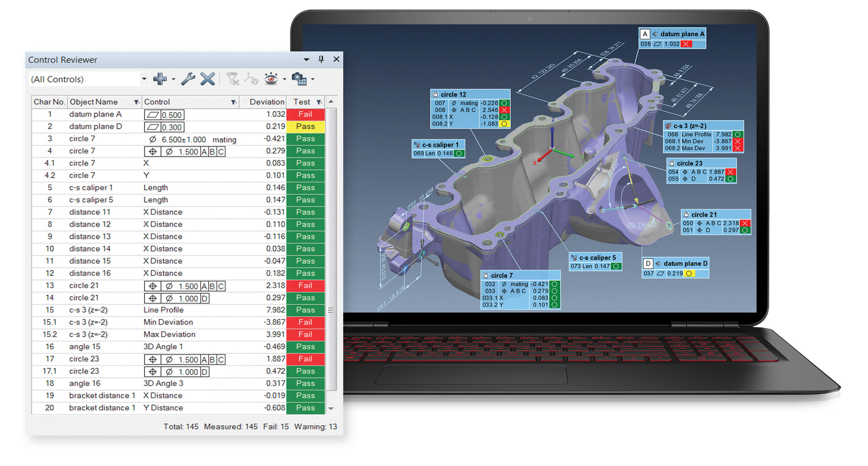Click the c-s caliper 1 annotation
The image size is (868, 466).
(438, 149)
